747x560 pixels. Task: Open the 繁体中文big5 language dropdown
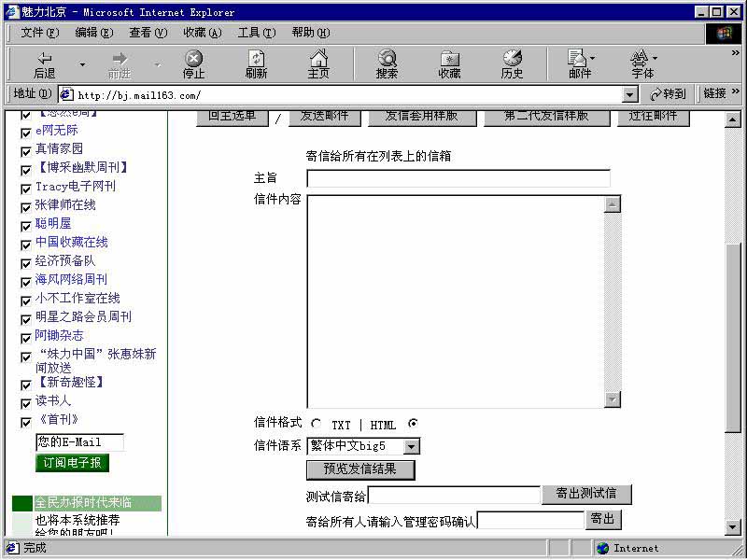point(412,446)
